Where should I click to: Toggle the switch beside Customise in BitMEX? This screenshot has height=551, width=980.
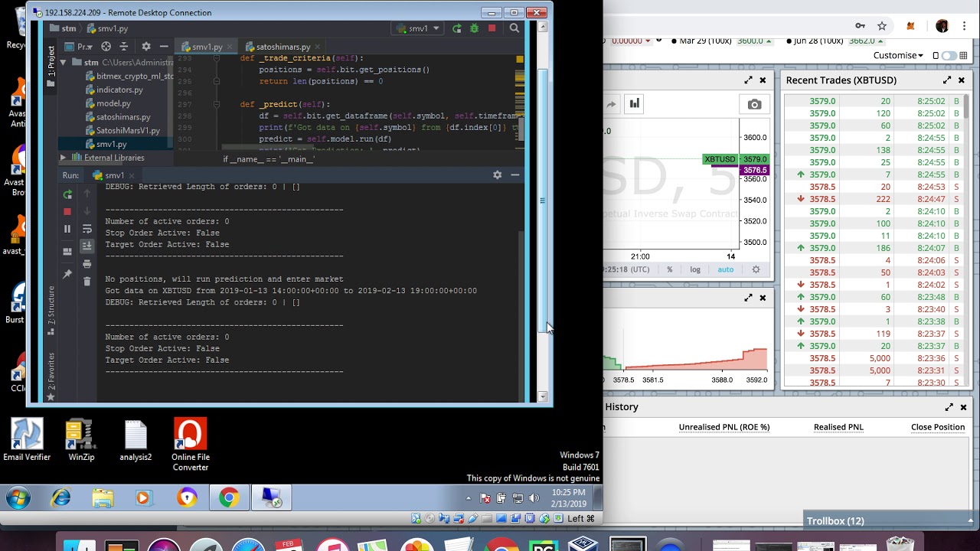click(x=949, y=56)
